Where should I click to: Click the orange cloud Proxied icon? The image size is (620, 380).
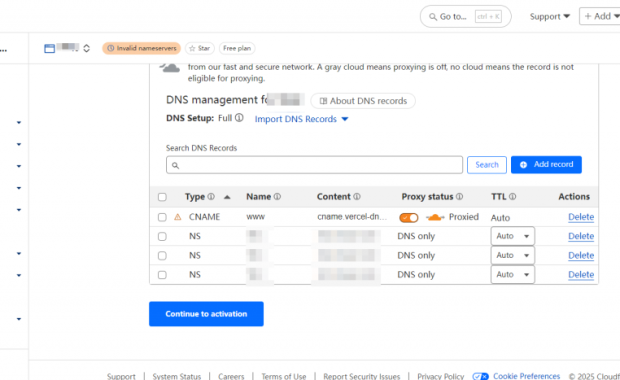pos(435,217)
